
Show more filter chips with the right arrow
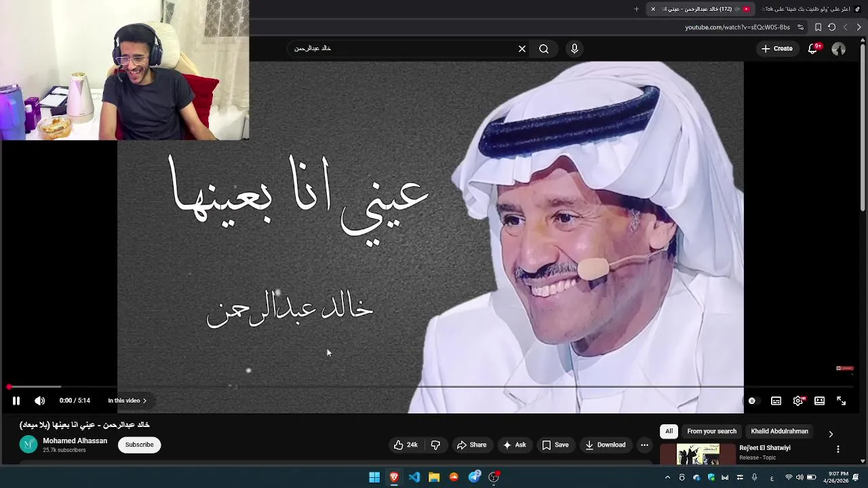831,434
